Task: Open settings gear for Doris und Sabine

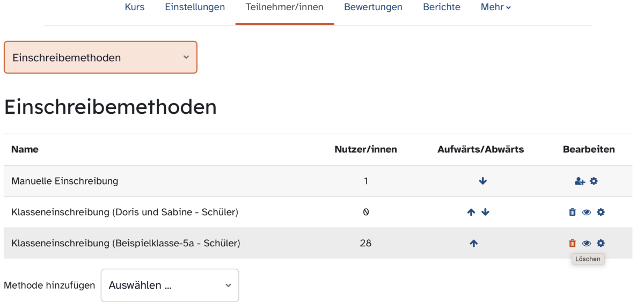Action: 601,212
